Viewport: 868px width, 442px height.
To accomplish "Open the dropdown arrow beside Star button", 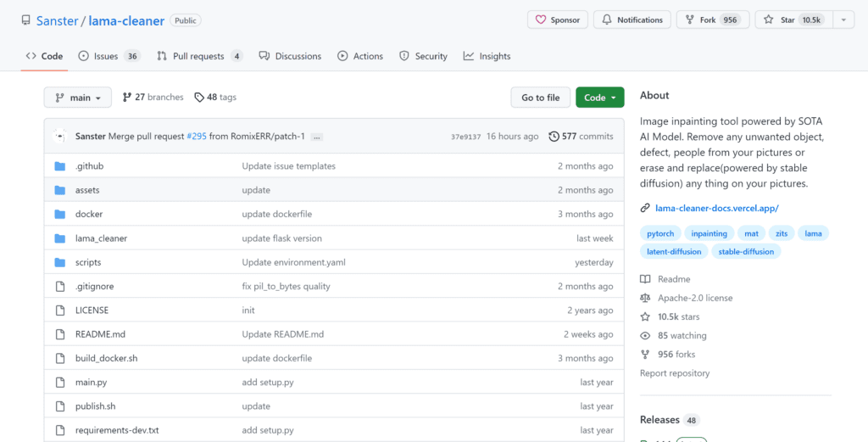I will 843,20.
